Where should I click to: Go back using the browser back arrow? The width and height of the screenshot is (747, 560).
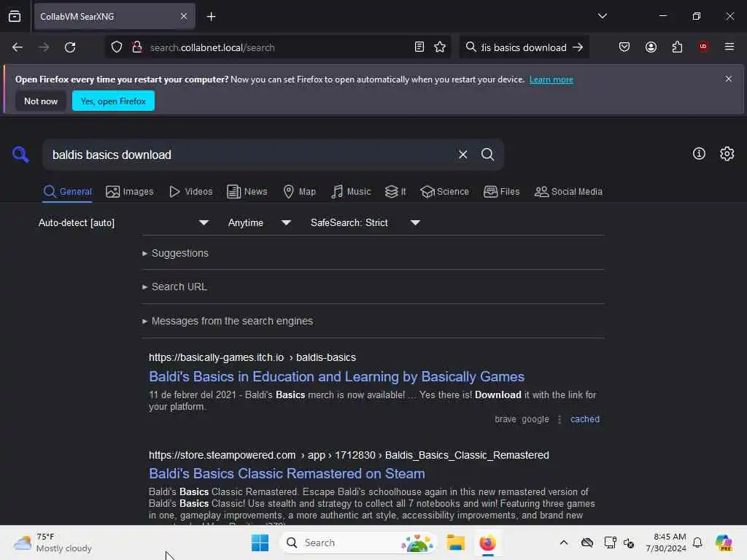(x=18, y=47)
